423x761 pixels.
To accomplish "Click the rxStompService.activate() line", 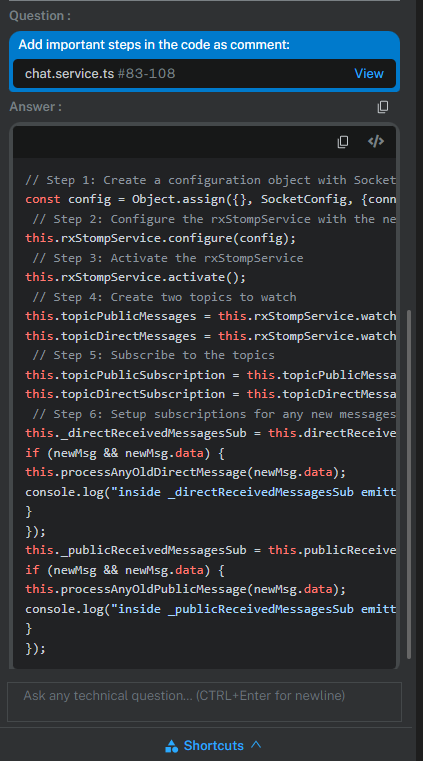I will coord(136,277).
